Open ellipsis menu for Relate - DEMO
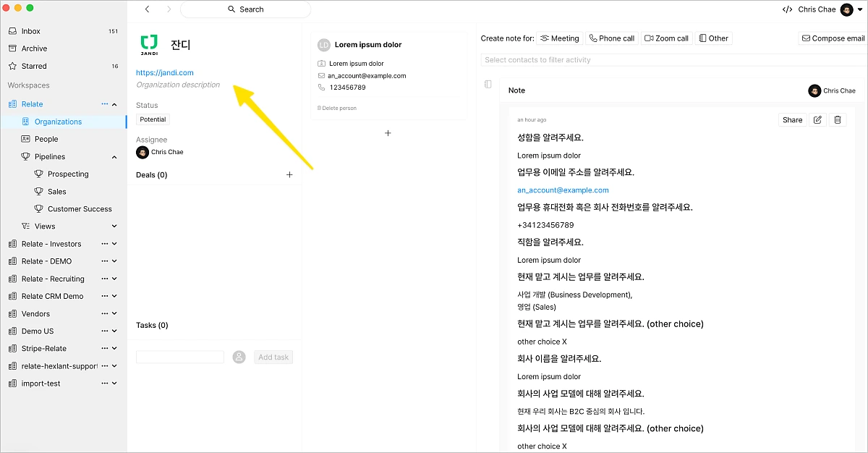This screenshot has height=453, width=868. [105, 261]
